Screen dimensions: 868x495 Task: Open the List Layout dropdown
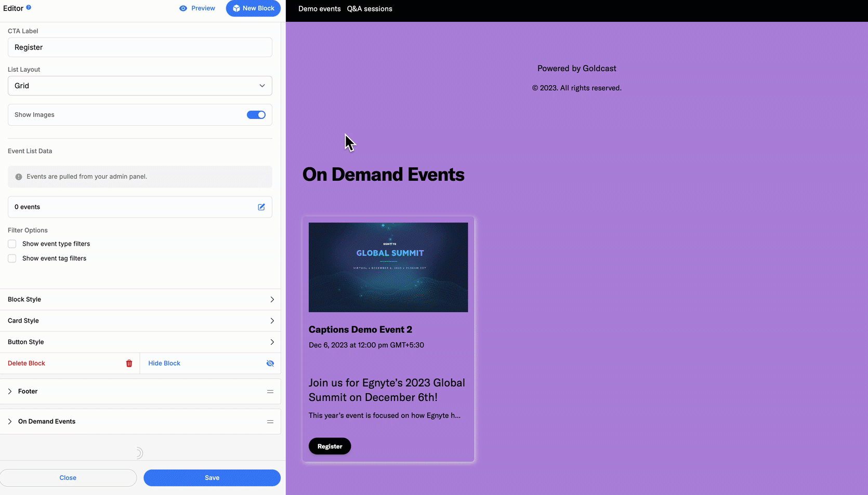pos(139,86)
